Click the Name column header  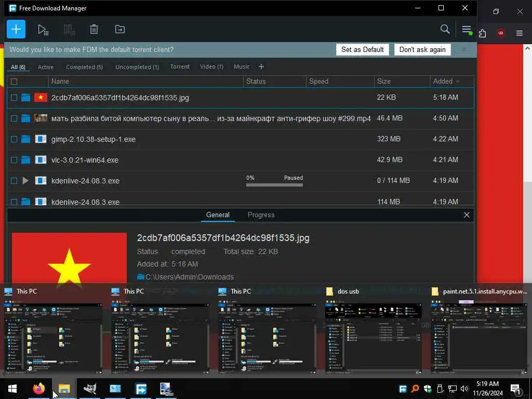[146, 82]
